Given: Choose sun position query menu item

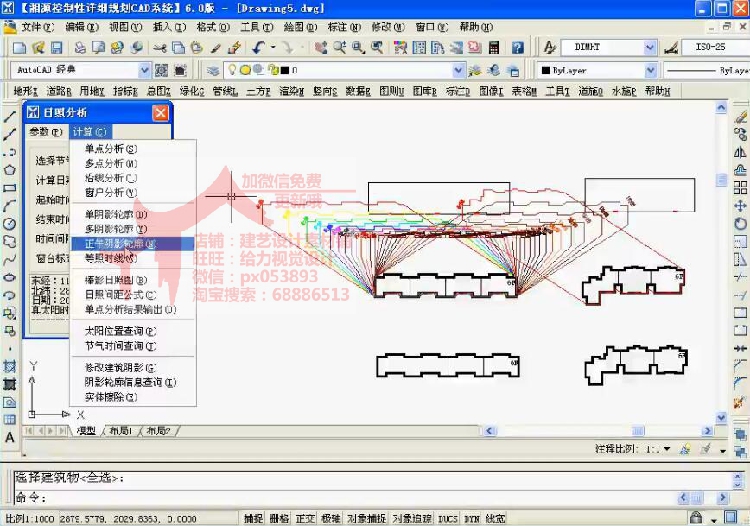Looking at the screenshot, I should coord(120,331).
